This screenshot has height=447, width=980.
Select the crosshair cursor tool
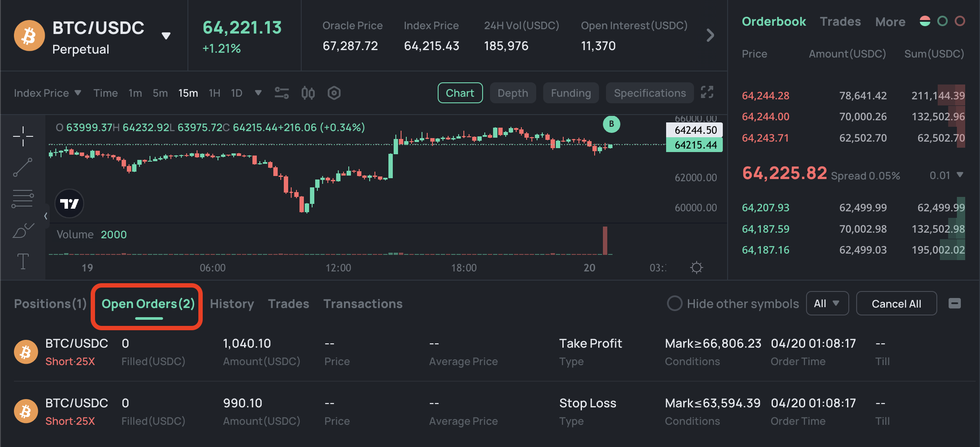click(23, 136)
